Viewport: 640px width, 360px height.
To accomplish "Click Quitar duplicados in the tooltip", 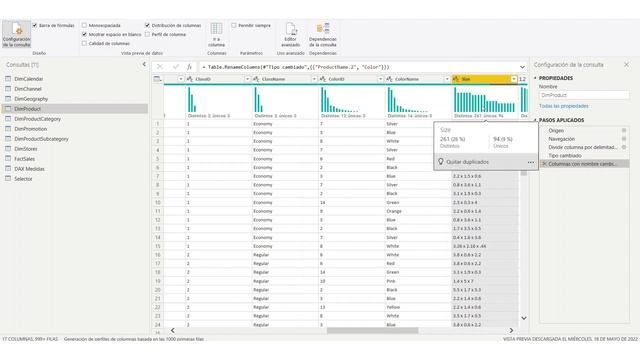I will tap(467, 162).
